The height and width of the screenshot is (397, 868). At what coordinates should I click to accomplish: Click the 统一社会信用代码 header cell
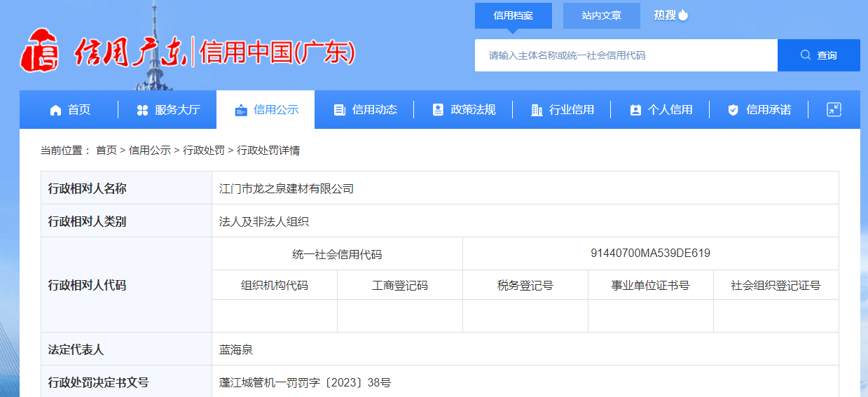pyautogui.click(x=337, y=254)
